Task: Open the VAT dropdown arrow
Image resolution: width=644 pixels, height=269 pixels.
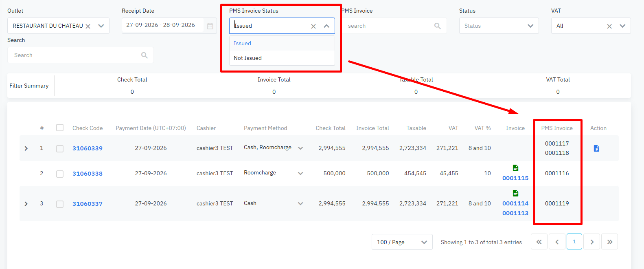Action: tap(622, 26)
